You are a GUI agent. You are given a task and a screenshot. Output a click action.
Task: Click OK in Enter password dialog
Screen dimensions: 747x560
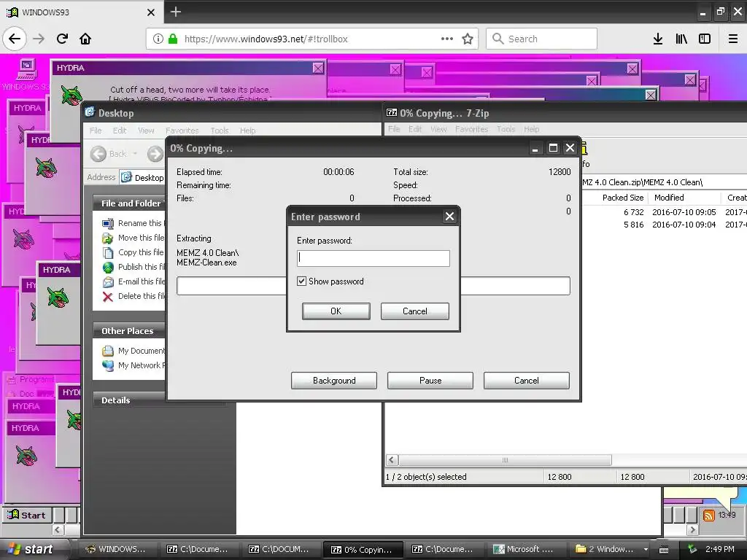point(336,311)
